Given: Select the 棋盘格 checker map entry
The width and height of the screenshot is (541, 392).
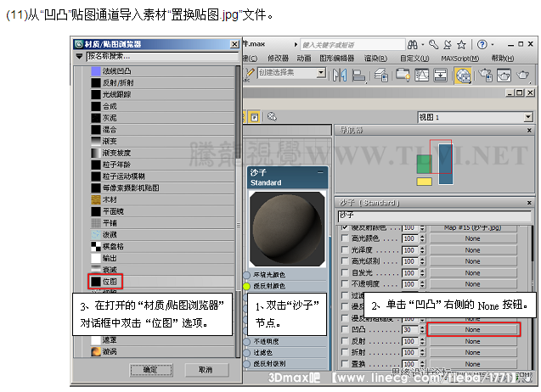Looking at the screenshot, I should [x=162, y=246].
